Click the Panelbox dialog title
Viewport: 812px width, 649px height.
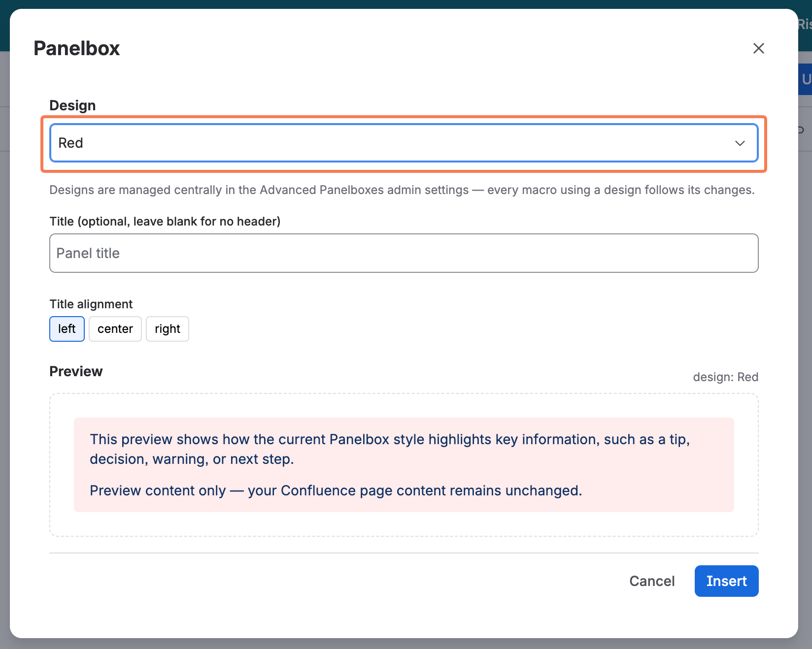click(x=77, y=48)
